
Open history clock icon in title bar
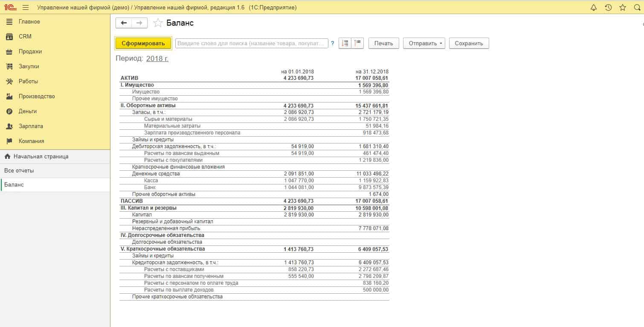click(x=608, y=7)
